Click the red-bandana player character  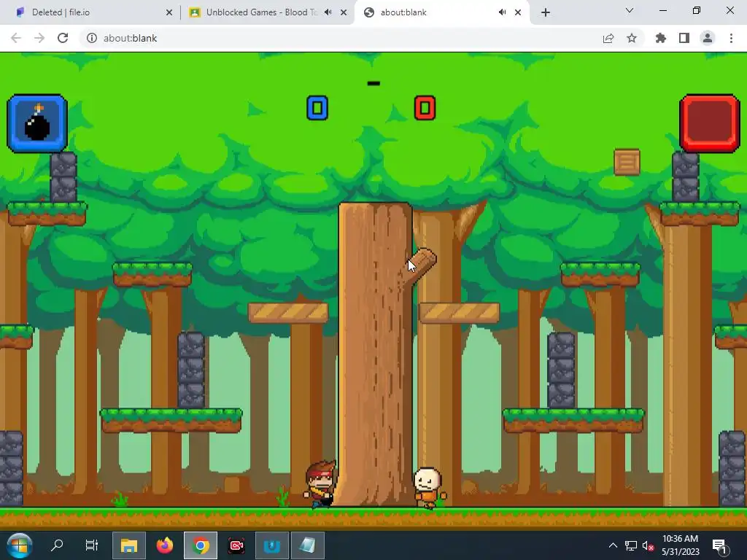pos(321,484)
